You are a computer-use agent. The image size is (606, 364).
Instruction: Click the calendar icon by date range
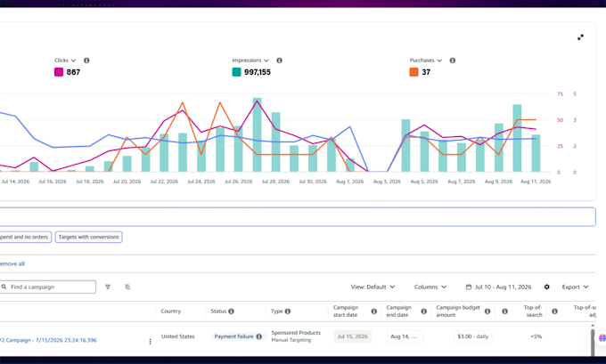(x=469, y=287)
